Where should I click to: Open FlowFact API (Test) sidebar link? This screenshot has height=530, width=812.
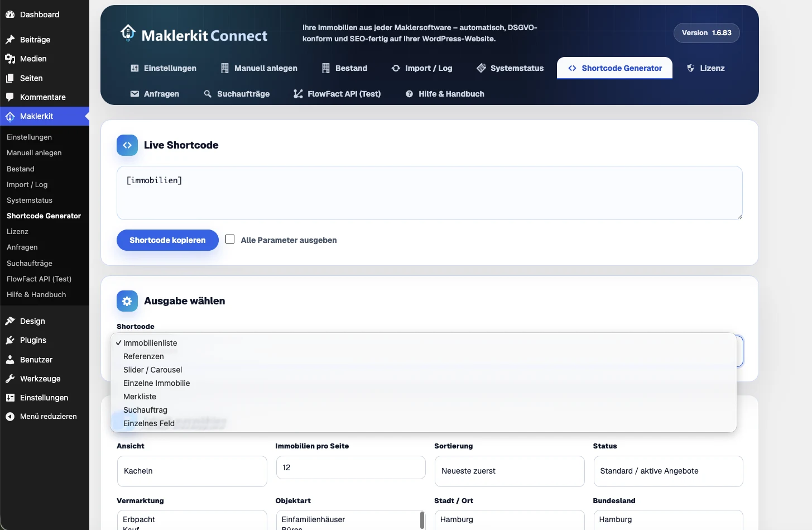click(x=39, y=279)
